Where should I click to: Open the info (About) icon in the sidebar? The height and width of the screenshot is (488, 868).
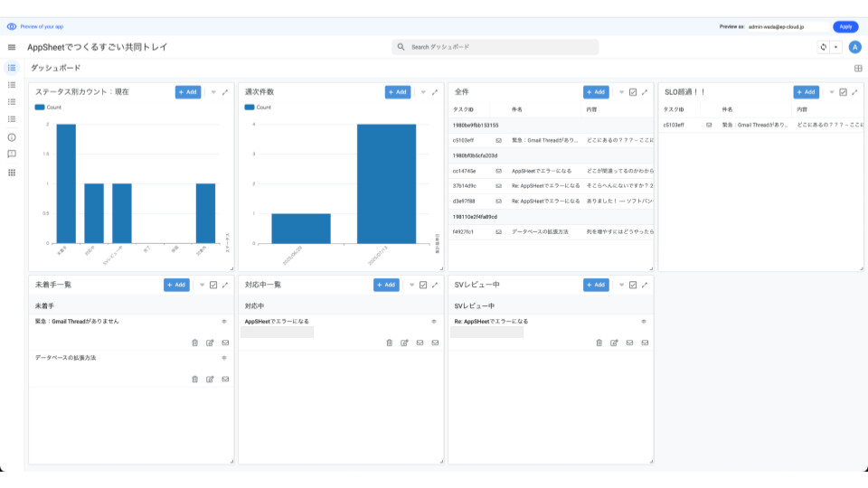point(12,137)
